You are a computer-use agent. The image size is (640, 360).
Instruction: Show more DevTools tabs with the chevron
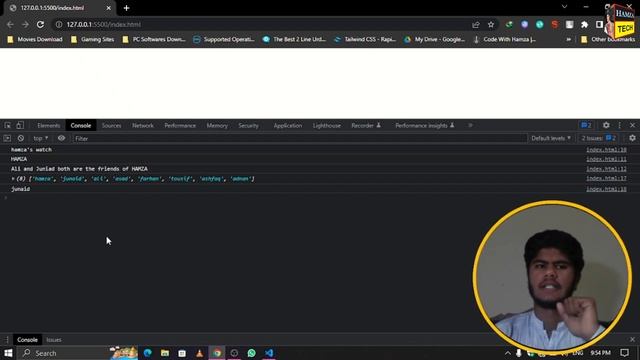tap(470, 125)
